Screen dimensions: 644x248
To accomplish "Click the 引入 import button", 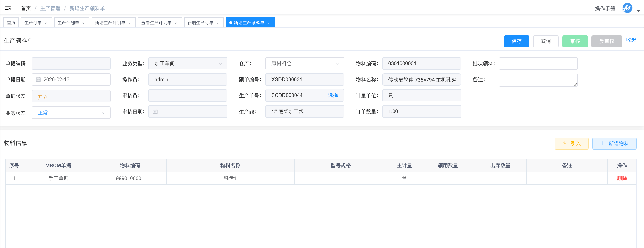I will click(571, 143).
